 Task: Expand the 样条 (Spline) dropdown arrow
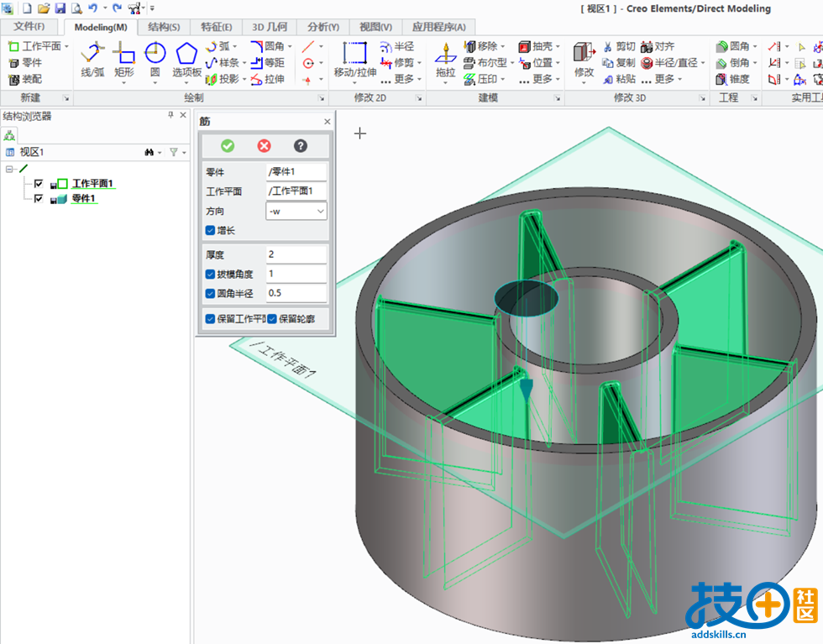coord(244,63)
